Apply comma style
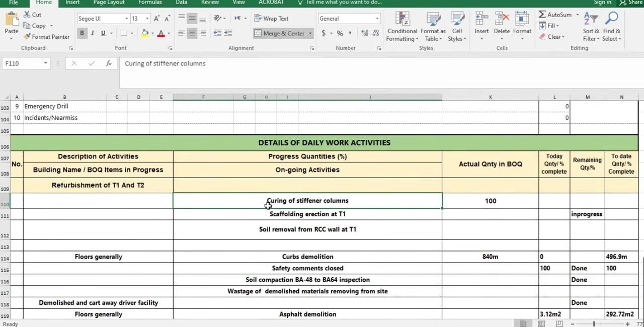This screenshot has height=327, width=644. coord(351,33)
